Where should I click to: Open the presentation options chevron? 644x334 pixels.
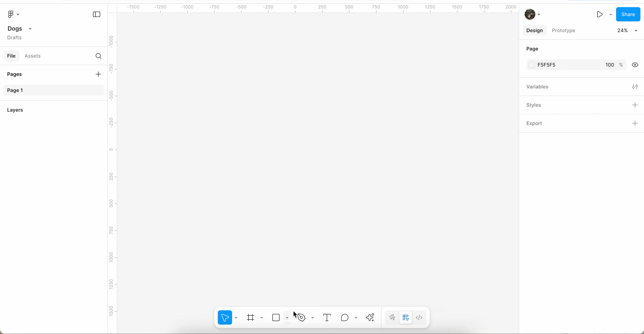pos(611,14)
